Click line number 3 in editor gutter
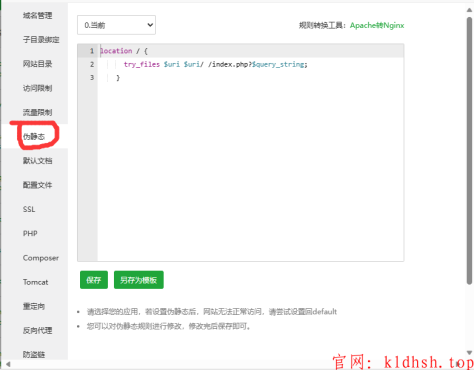 click(92, 78)
